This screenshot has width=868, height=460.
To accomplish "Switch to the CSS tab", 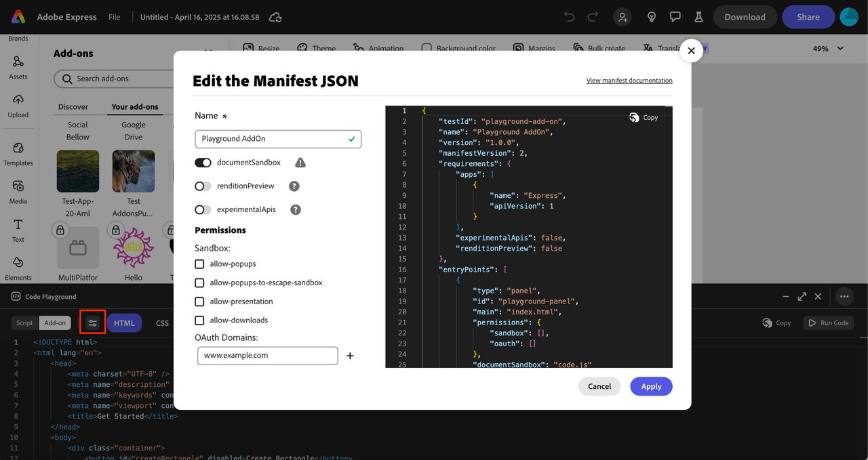I will click(162, 323).
